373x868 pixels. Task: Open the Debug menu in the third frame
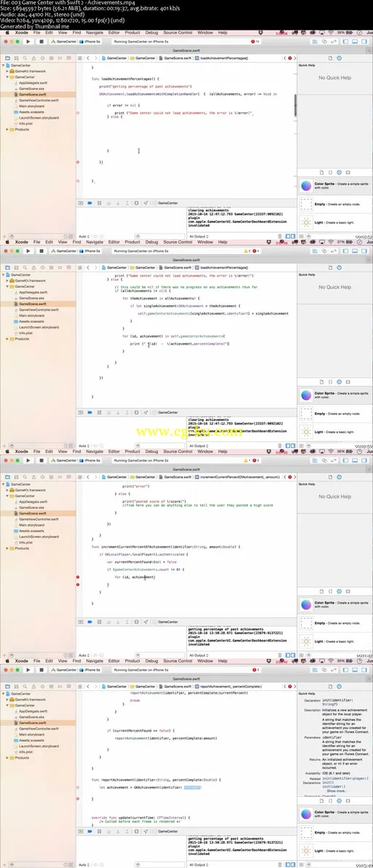(152, 451)
